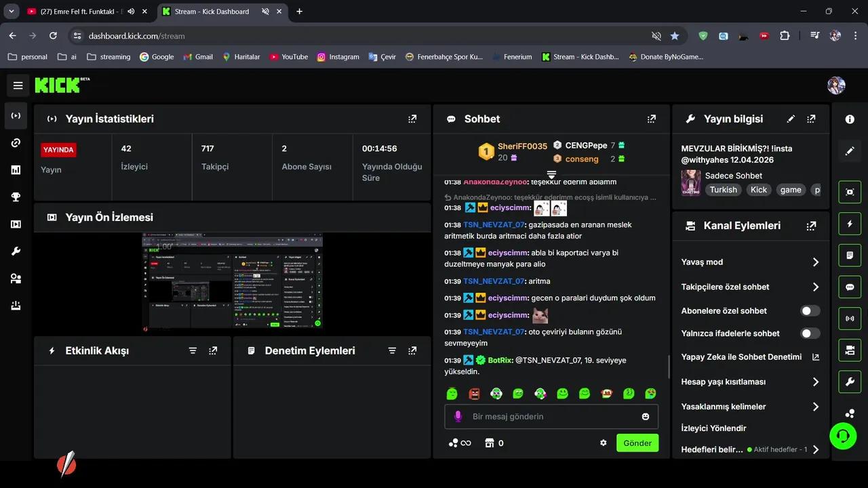The image size is (868, 488).
Task: Click the wrench icon in left sidebar
Action: click(x=16, y=251)
